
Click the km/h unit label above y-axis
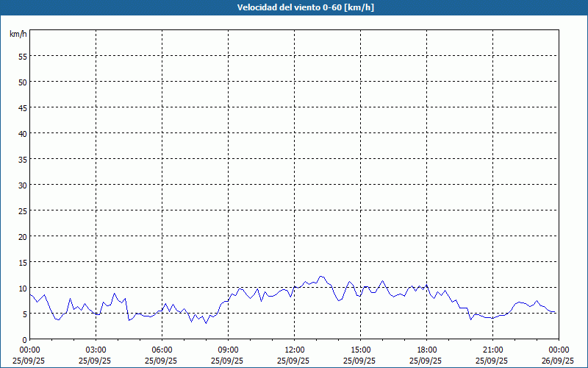[18, 34]
